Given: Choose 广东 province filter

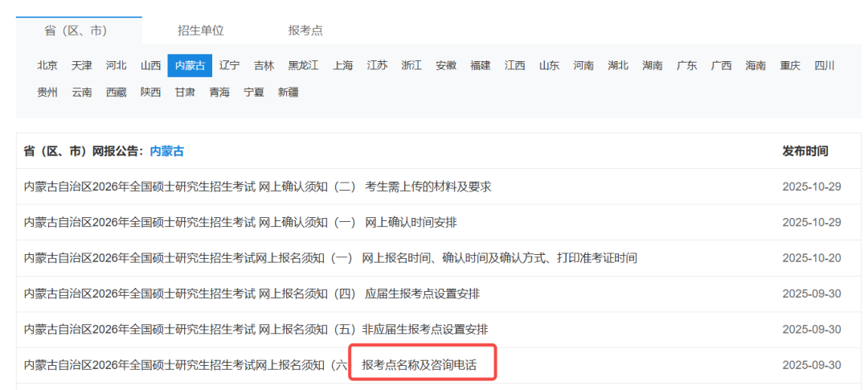Looking at the screenshot, I should [686, 66].
